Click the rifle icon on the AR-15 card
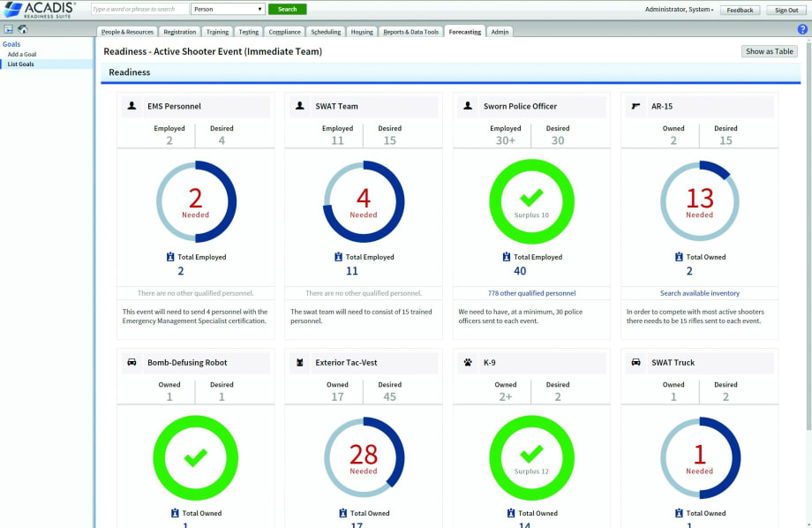Image resolution: width=812 pixels, height=528 pixels. click(635, 106)
